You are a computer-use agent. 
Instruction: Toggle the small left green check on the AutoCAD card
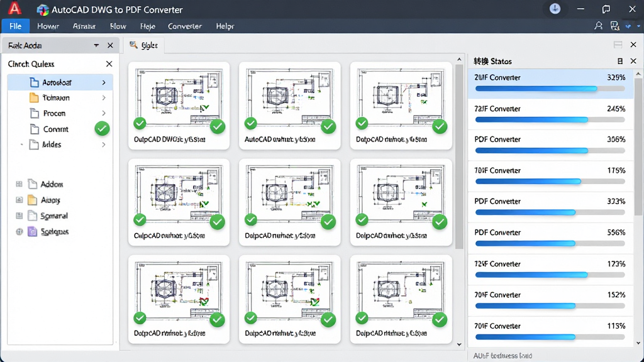pos(250,123)
